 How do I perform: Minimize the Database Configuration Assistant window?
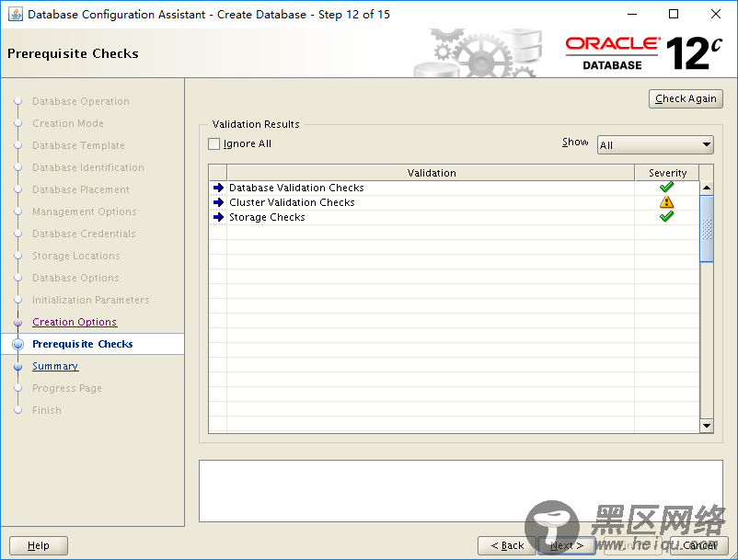pyautogui.click(x=632, y=14)
